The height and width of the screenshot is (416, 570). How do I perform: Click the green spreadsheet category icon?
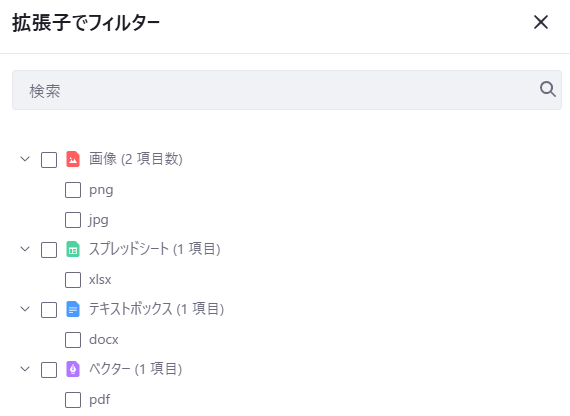(x=73, y=249)
